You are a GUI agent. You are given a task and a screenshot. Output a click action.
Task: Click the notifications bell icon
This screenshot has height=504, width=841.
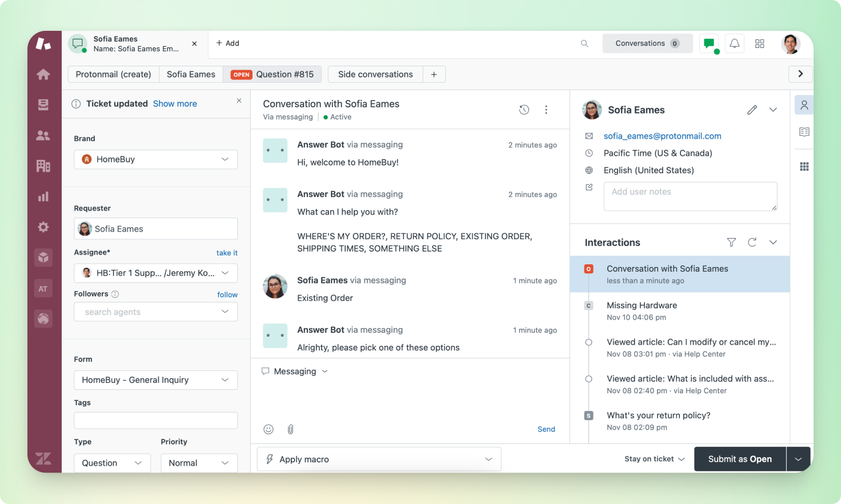coord(735,43)
